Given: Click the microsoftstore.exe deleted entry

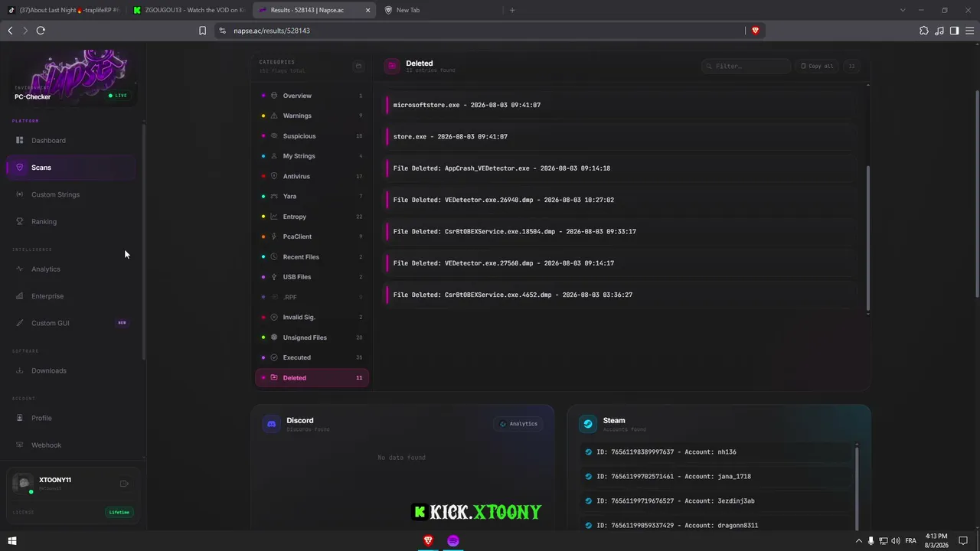Looking at the screenshot, I should tap(621, 105).
